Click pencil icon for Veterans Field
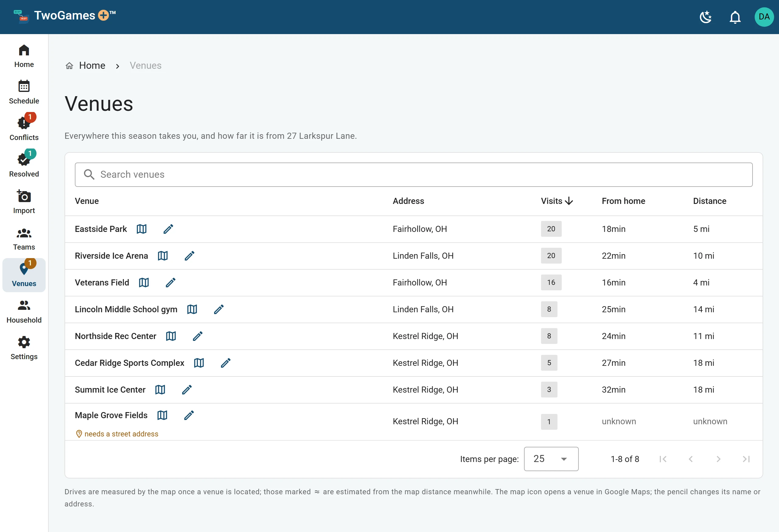This screenshot has height=532, width=779. point(171,283)
